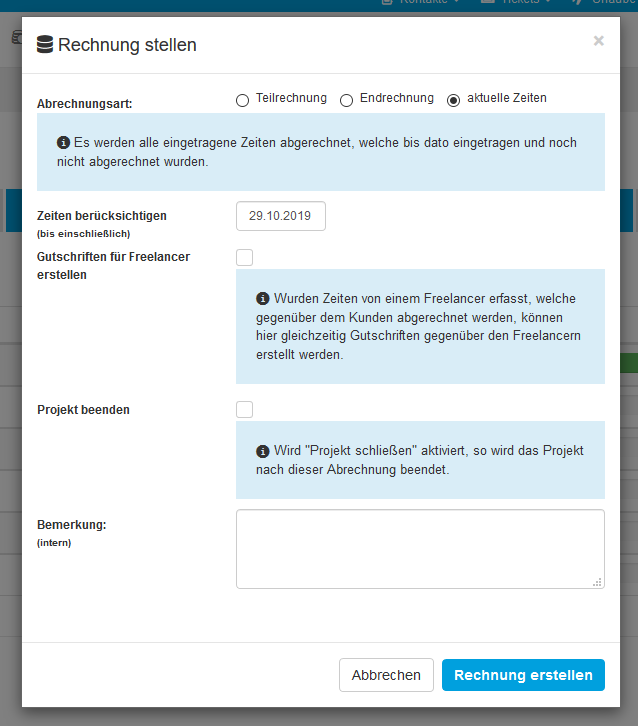Close the Rechnung stellen dialog with X
The height and width of the screenshot is (726, 638).
599,41
